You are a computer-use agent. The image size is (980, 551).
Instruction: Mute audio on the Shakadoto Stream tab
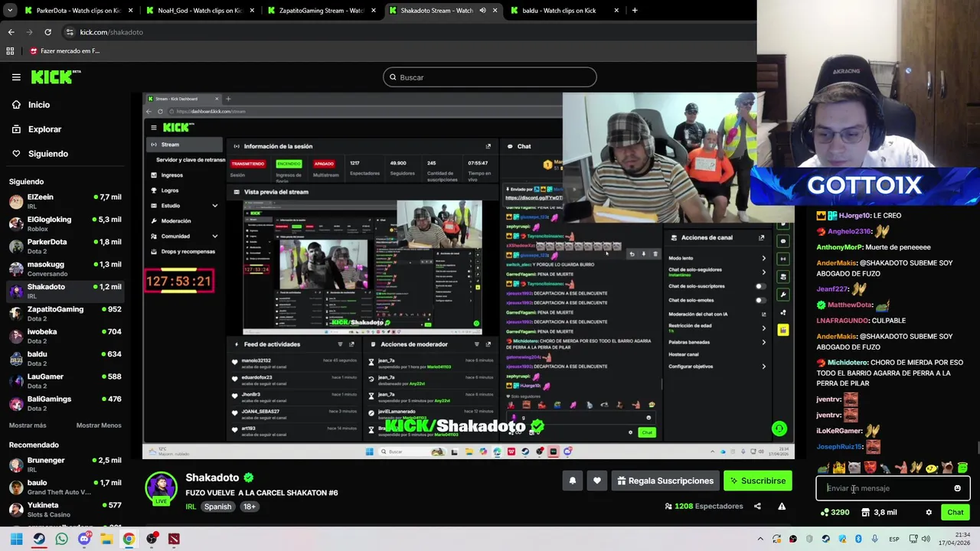(482, 11)
